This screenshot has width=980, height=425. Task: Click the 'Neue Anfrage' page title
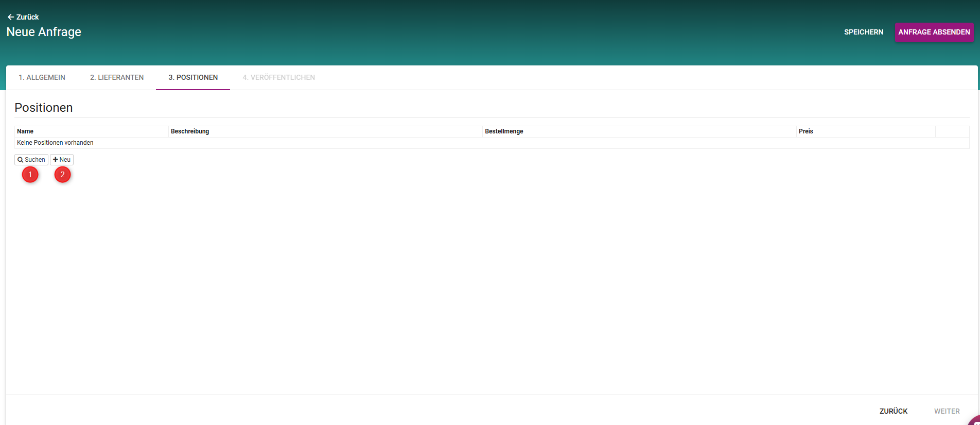44,32
